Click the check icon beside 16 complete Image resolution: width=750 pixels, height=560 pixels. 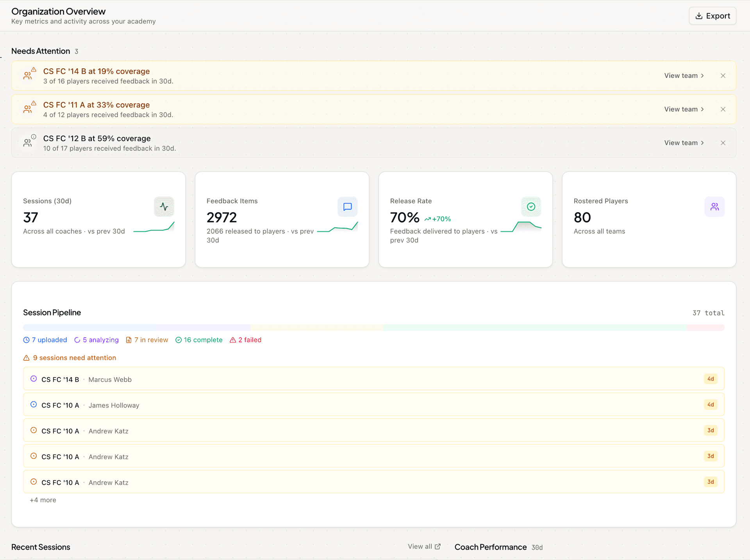pyautogui.click(x=179, y=340)
